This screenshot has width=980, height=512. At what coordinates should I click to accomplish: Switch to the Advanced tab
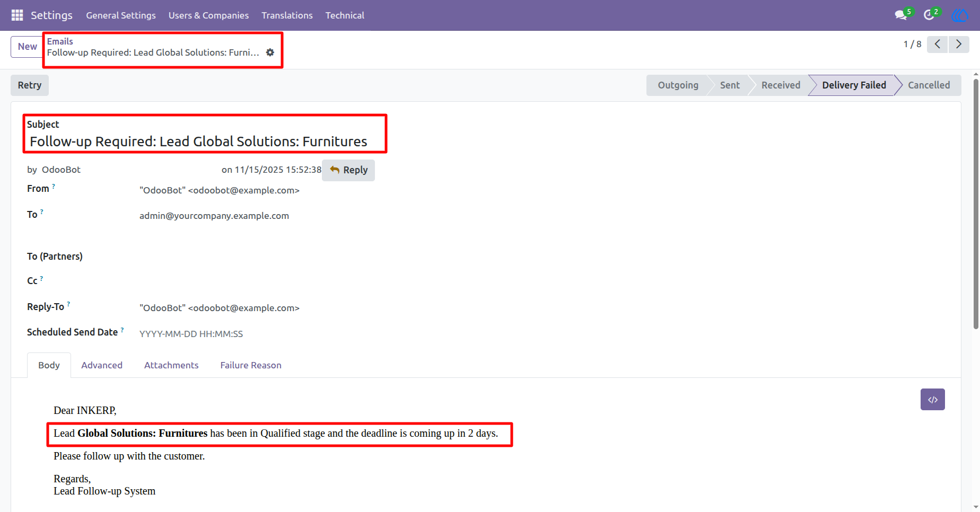[x=102, y=365]
